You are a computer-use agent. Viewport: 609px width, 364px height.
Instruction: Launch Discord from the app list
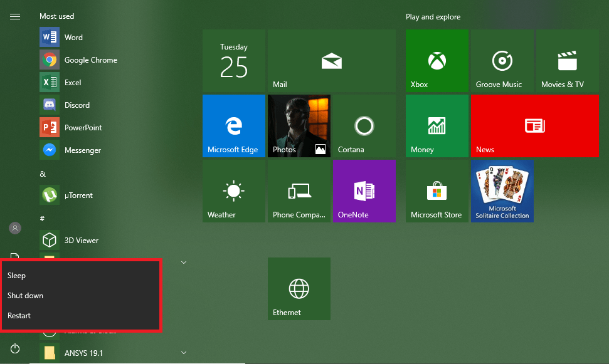pos(113,105)
